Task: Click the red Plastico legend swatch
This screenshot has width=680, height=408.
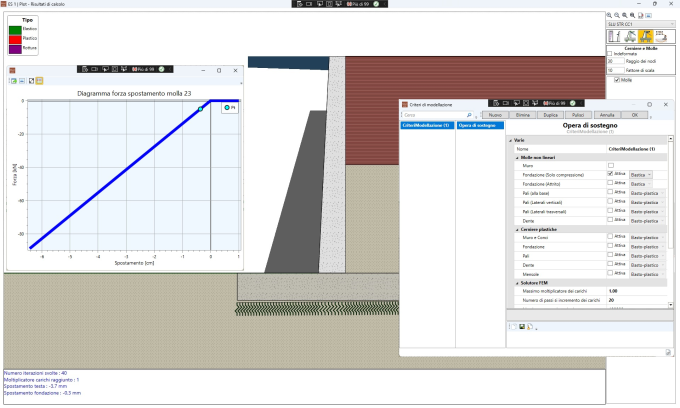Action: coord(15,39)
